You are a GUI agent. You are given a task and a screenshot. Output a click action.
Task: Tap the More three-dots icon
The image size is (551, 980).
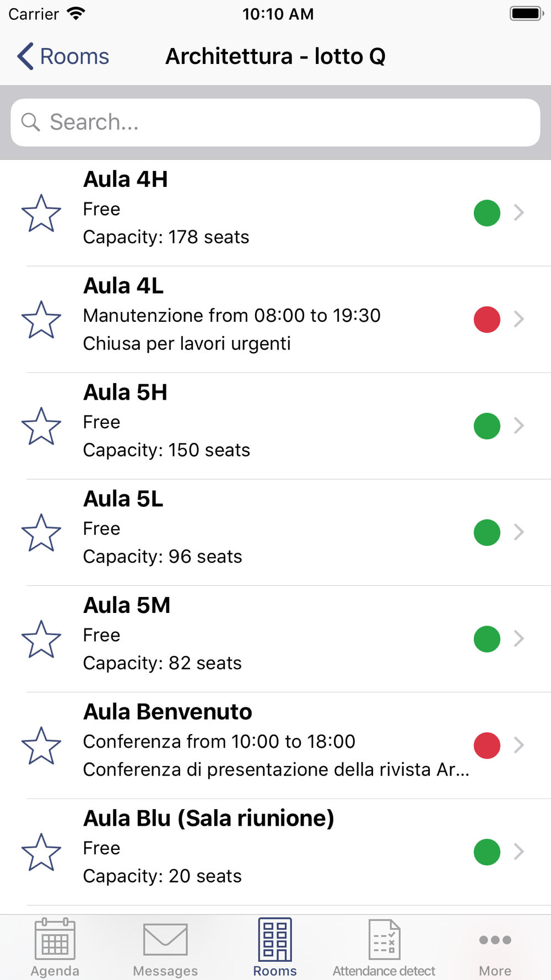[x=495, y=940]
